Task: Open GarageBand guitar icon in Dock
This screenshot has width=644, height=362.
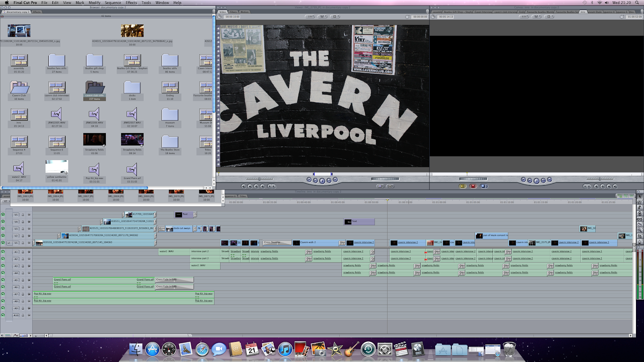Action: coord(351,349)
